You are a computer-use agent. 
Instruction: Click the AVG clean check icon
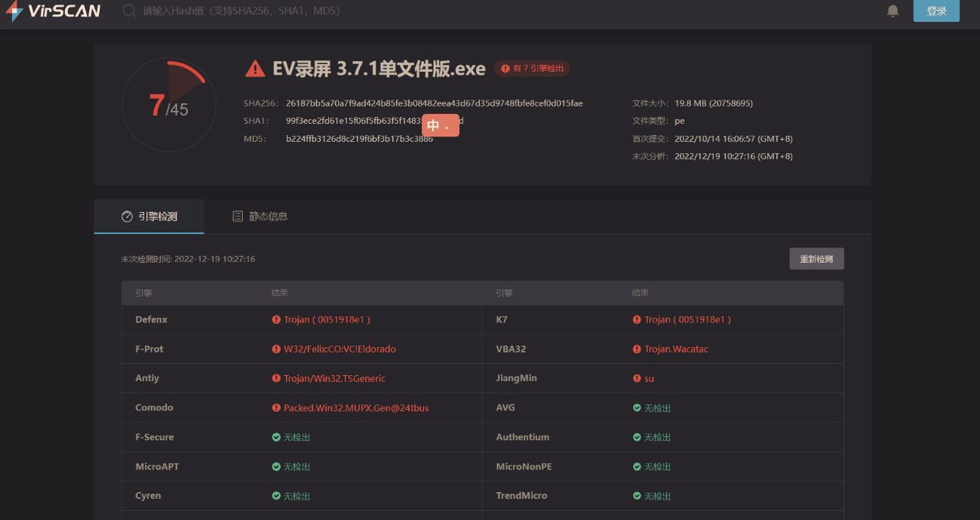637,408
